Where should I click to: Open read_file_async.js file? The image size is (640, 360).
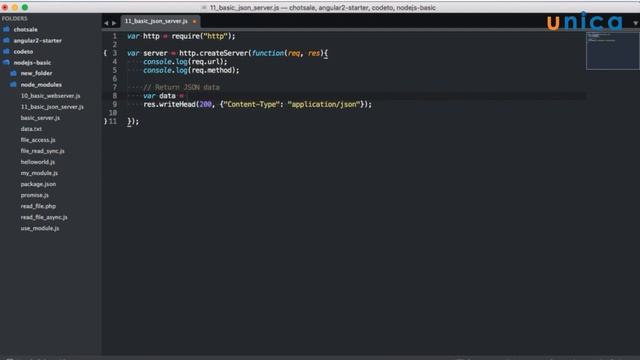[x=44, y=217]
